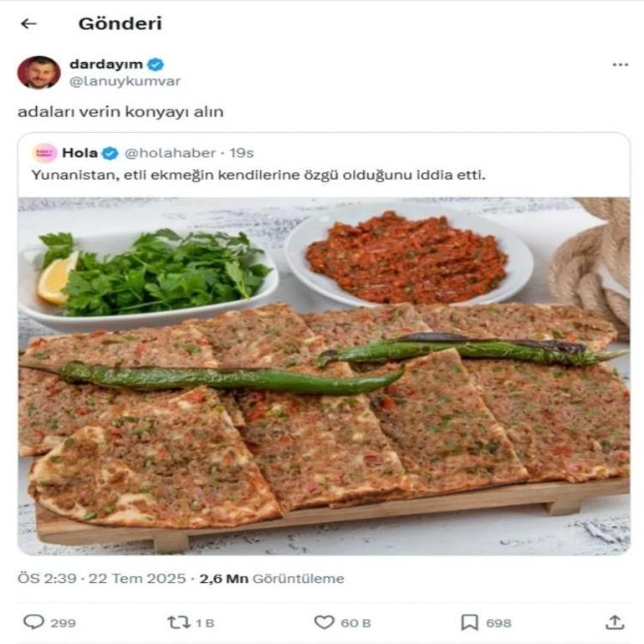Click the 2,6 Mn Görüntüleme view count
The image size is (644, 644).
point(272,579)
